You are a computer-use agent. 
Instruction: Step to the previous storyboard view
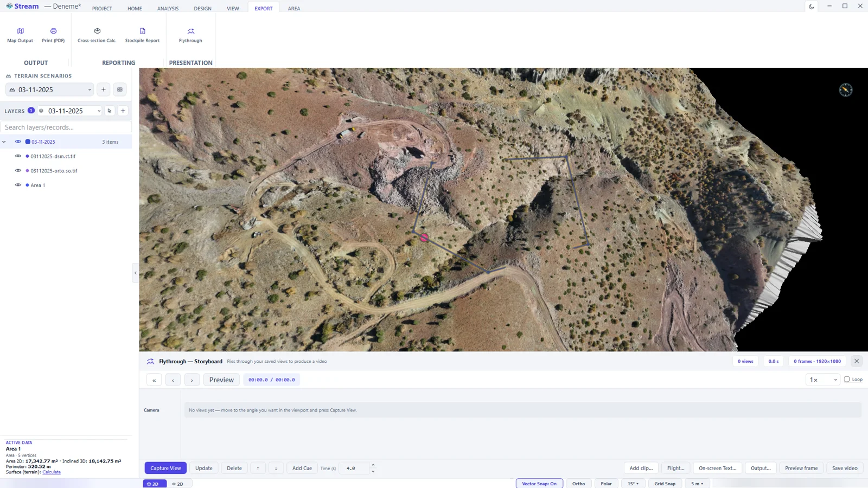pos(173,380)
